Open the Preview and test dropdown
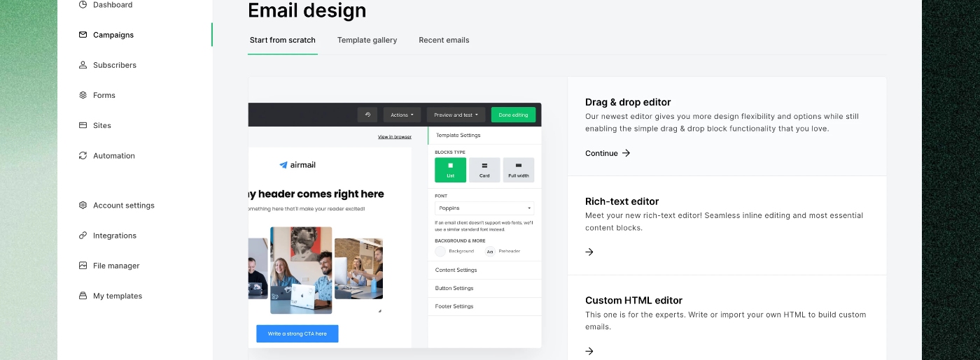Viewport: 980px width, 360px height. 456,115
